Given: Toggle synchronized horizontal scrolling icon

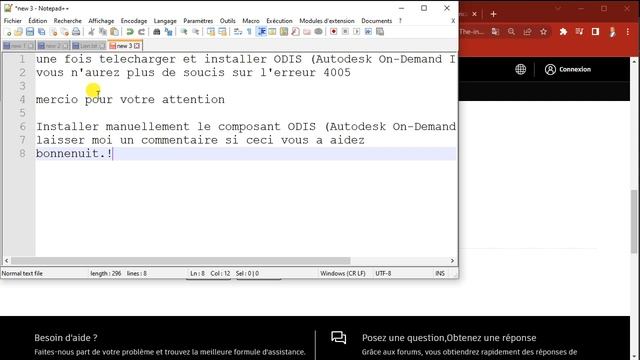Looking at the screenshot, I should tap(222, 32).
